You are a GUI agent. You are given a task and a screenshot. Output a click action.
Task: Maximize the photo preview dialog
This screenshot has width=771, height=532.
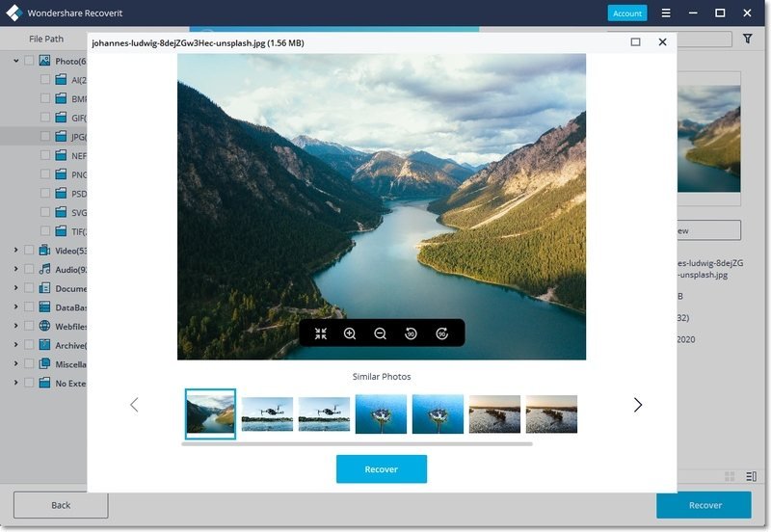[x=635, y=42]
